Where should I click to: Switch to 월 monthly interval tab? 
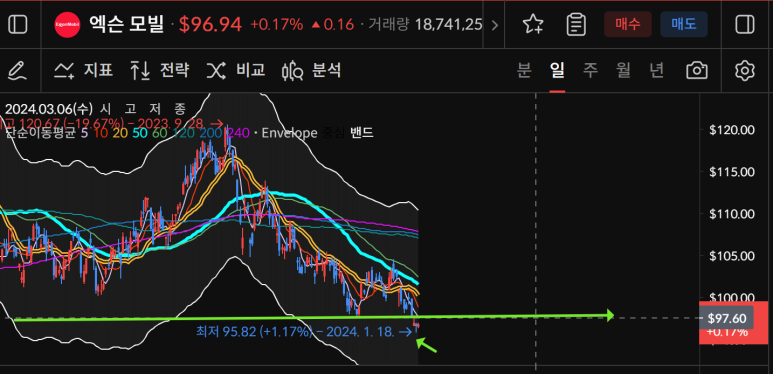pyautogui.click(x=623, y=71)
